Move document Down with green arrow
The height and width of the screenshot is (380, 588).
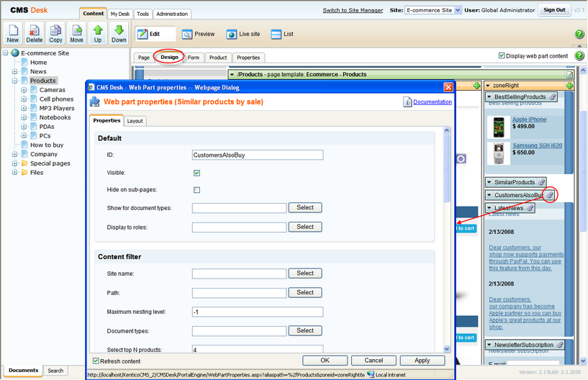pyautogui.click(x=119, y=33)
